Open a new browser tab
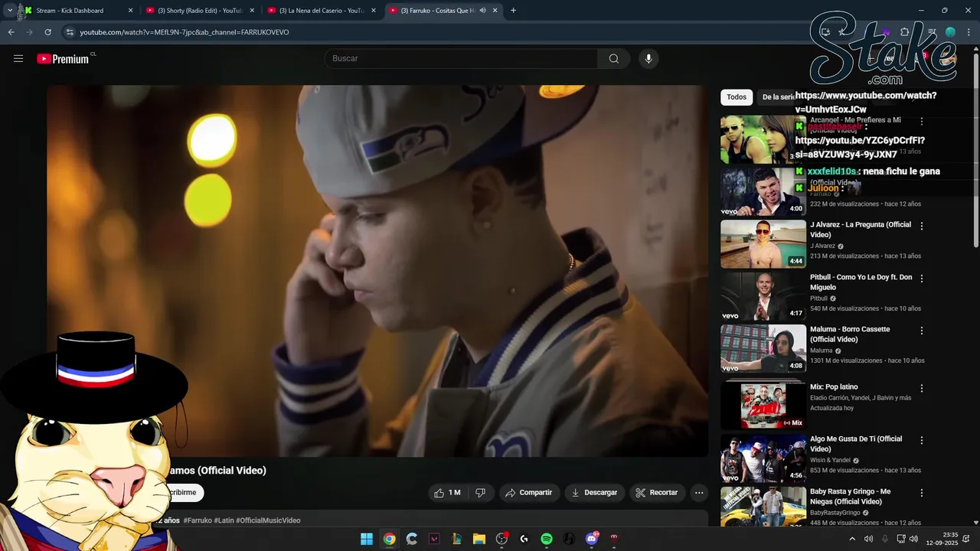Image resolution: width=980 pixels, height=551 pixels. point(513,11)
